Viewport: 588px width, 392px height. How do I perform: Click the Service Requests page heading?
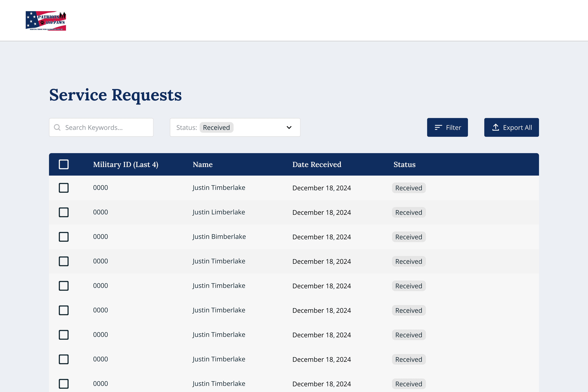115,95
